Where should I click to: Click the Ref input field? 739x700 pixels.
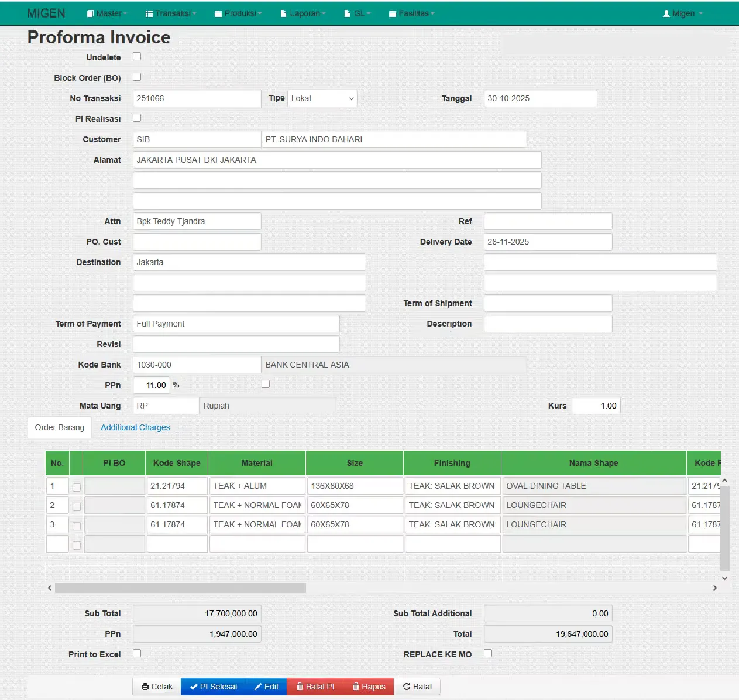pos(548,221)
